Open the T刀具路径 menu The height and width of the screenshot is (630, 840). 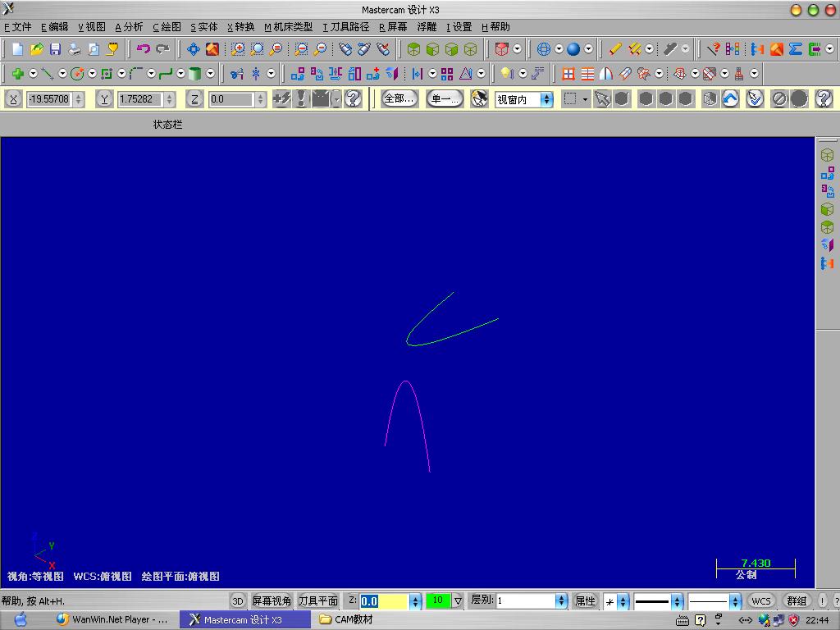point(345,27)
